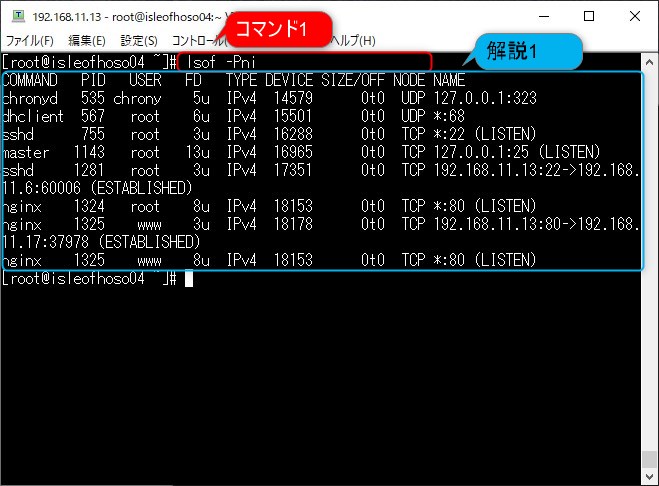Click 'chronyd' in the first output row
This screenshot has width=659, height=486.
(x=30, y=98)
